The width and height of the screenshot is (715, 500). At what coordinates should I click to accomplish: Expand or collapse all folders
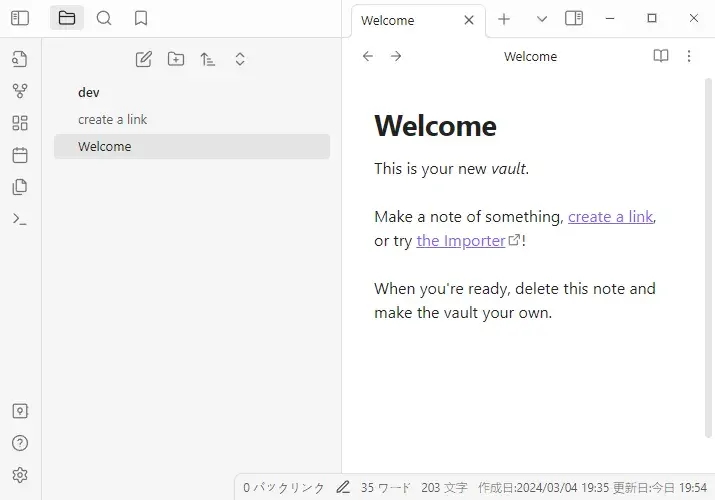(240, 59)
